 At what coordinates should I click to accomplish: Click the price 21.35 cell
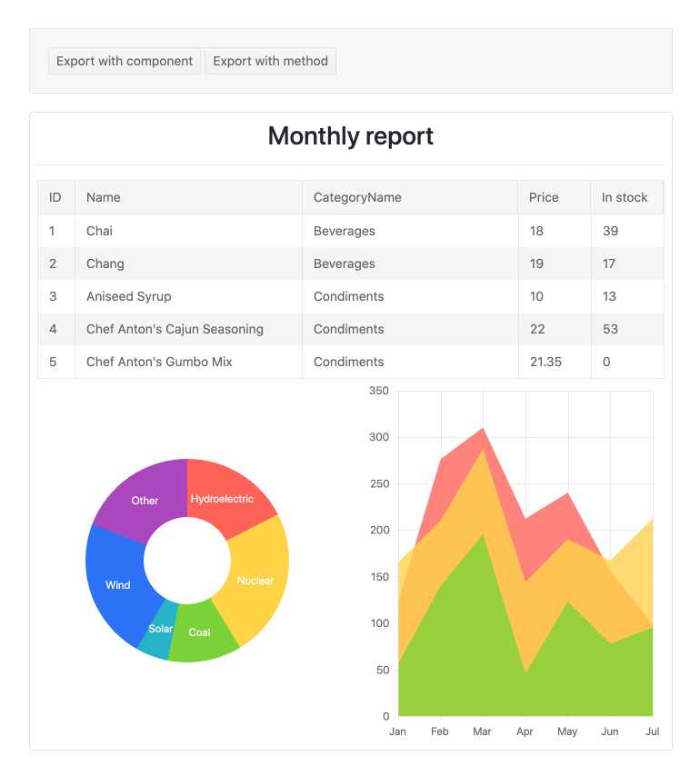click(x=545, y=362)
